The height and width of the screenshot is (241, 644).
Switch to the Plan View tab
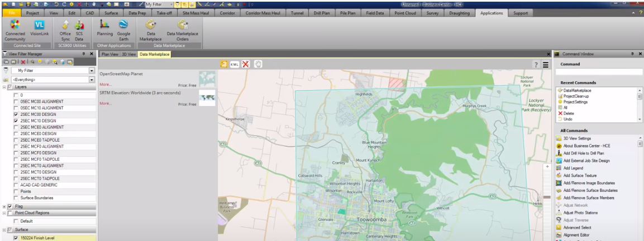pos(109,54)
